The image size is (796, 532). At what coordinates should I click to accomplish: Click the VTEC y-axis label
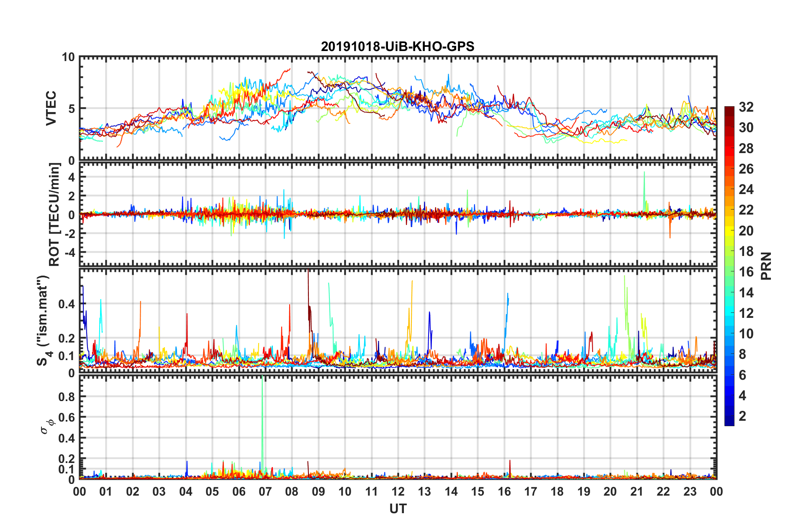(51, 108)
